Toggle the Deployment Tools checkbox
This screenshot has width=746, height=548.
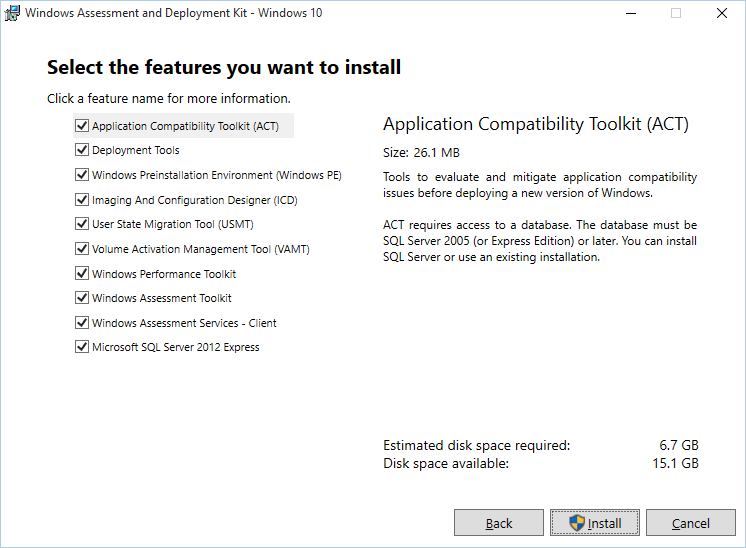[82, 150]
